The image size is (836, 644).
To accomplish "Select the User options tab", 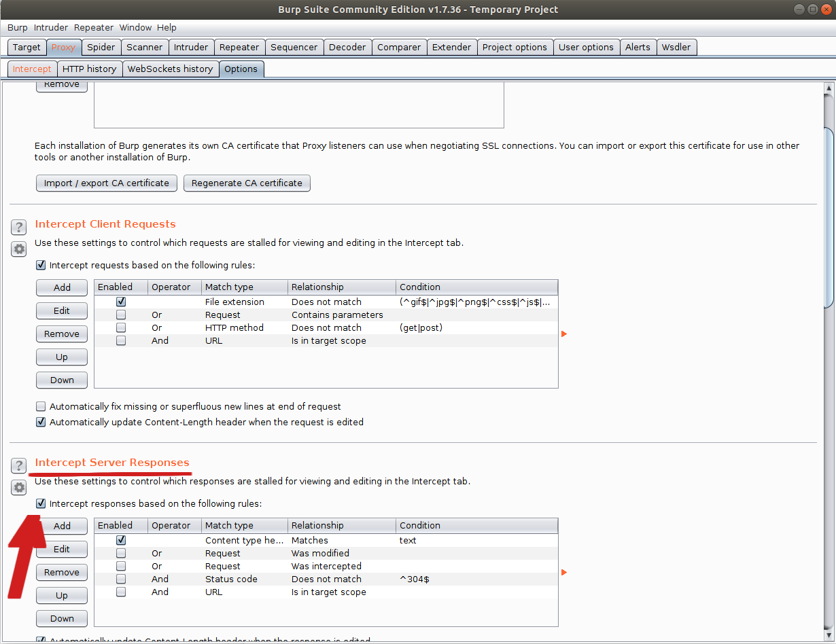I will tap(586, 48).
